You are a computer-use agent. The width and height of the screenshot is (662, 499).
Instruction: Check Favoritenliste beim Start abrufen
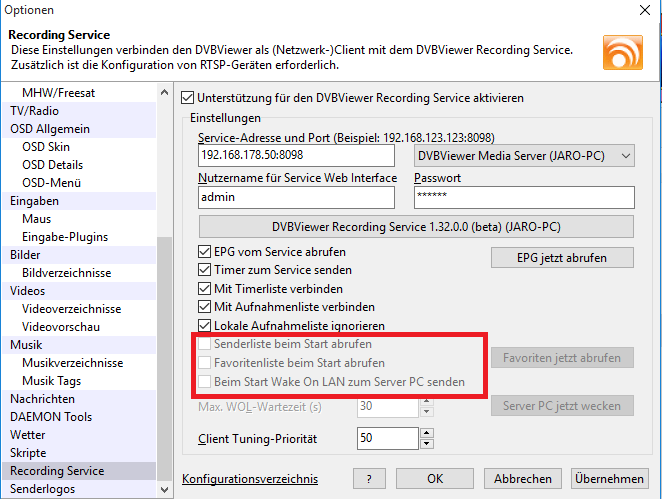click(204, 363)
